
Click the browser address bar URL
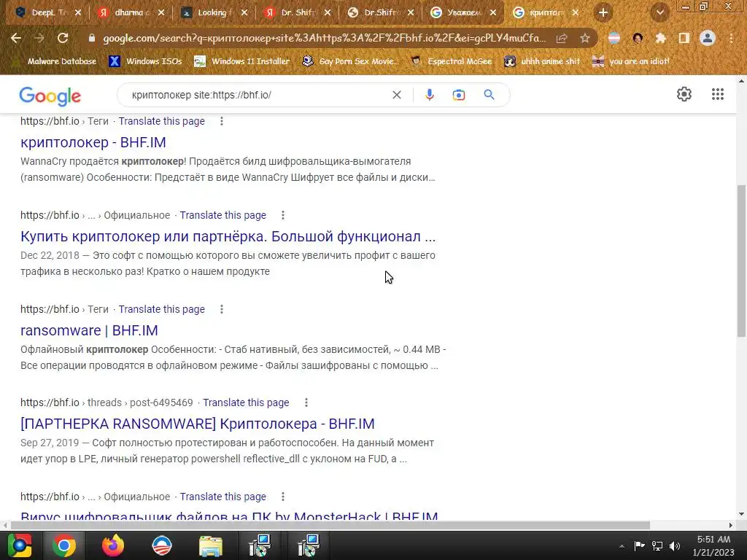pyautogui.click(x=324, y=38)
